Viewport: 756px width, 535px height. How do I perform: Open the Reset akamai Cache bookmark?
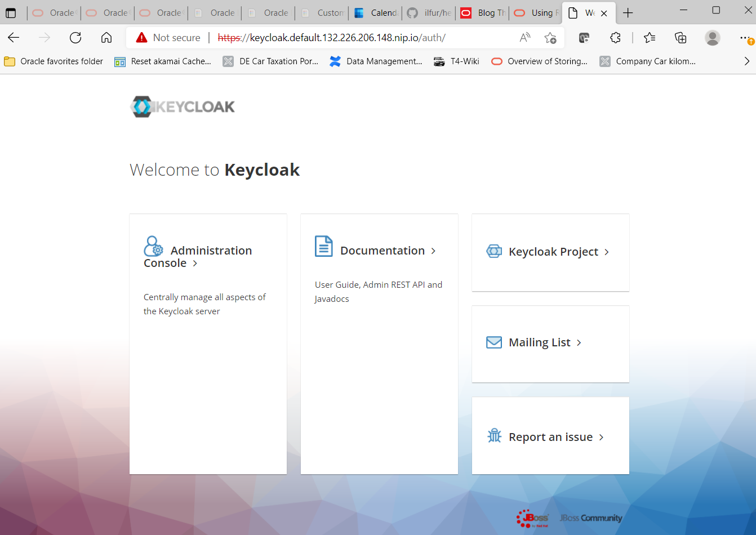point(163,61)
